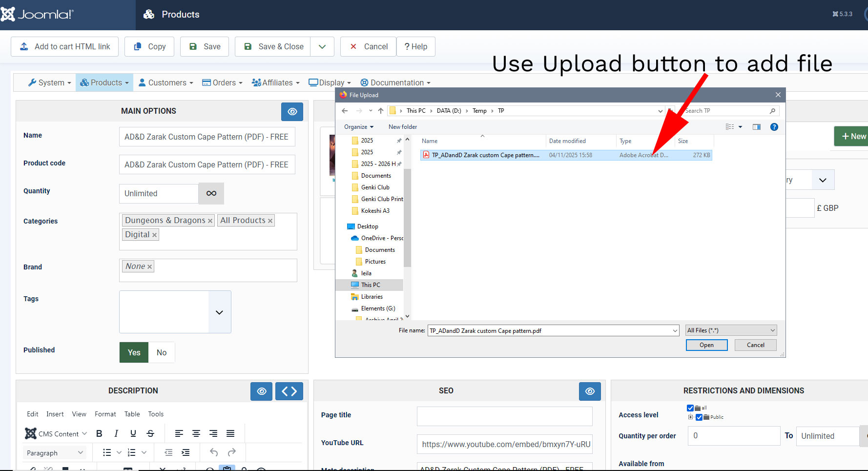Click the Strikethrough formatting icon
Viewport: 868px width, 471px height.
(150, 433)
